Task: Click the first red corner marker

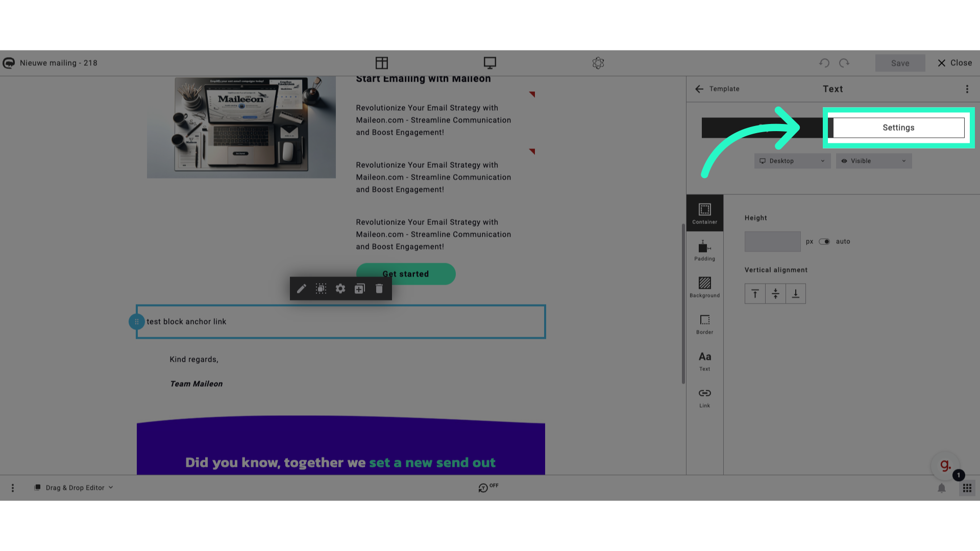Action: pos(532,94)
